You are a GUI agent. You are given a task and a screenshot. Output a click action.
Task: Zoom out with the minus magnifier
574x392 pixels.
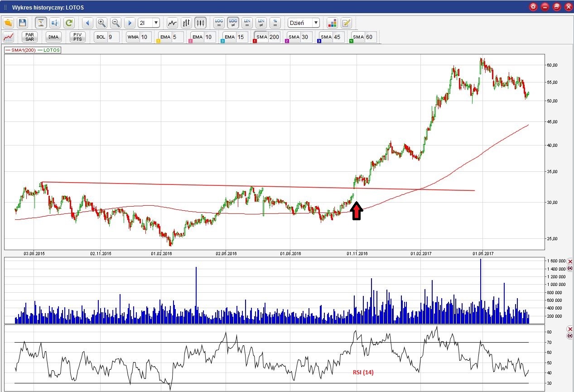click(x=116, y=23)
